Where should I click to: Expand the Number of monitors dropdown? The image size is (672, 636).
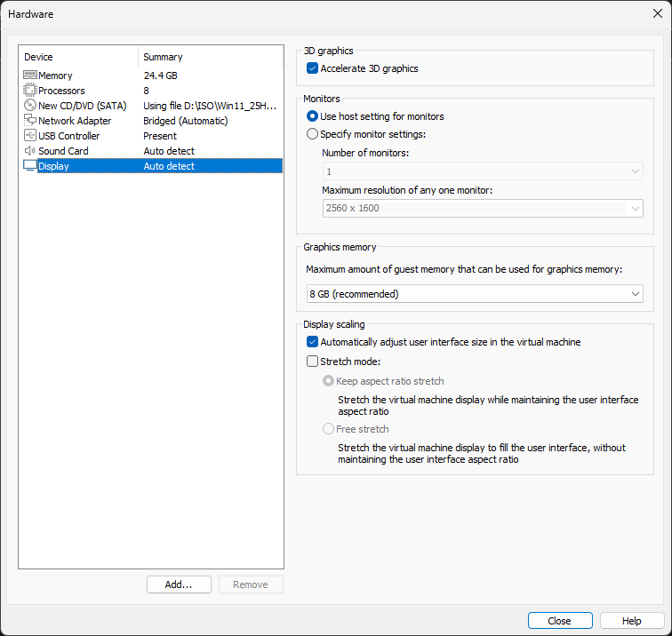tap(483, 171)
